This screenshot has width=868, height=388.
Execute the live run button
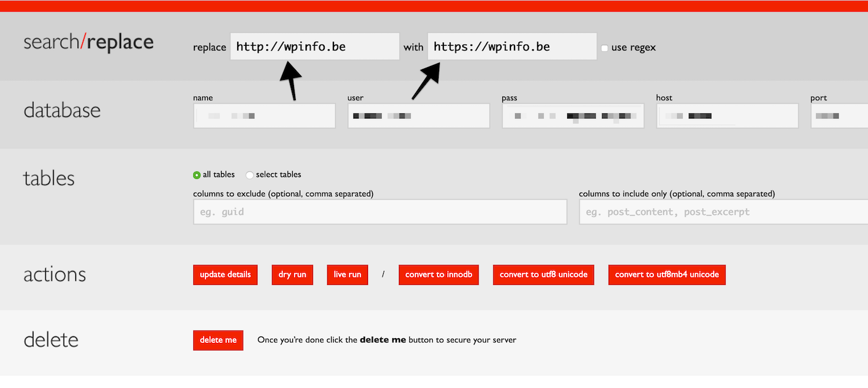[x=347, y=274]
